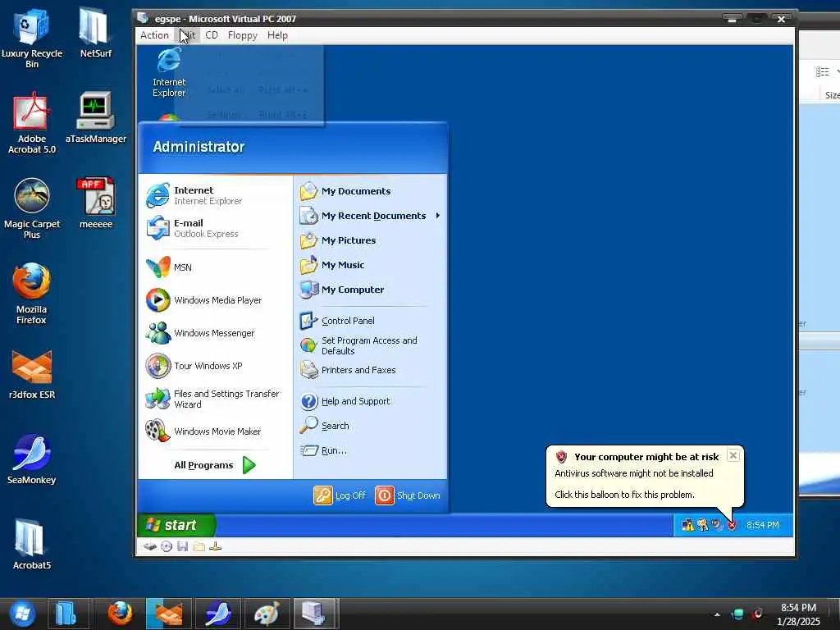Open the CD menu in Virtual PC
Screen dimensions: 840x630
pos(212,35)
